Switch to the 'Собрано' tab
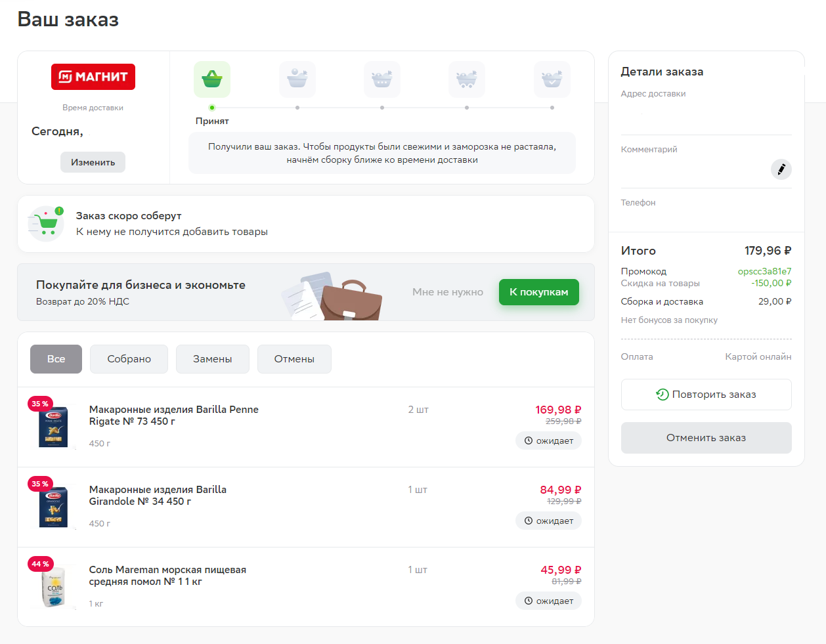 pos(129,359)
